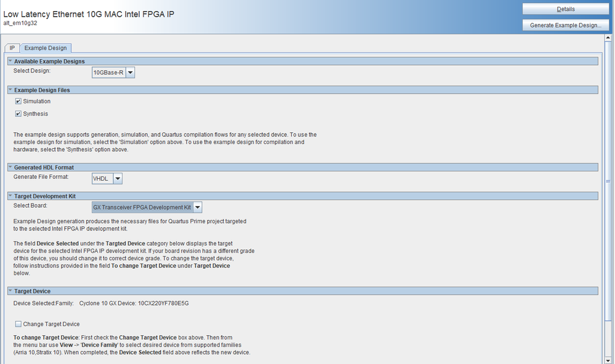Click the device text 10CX220YF780E5G

pyautogui.click(x=163, y=303)
